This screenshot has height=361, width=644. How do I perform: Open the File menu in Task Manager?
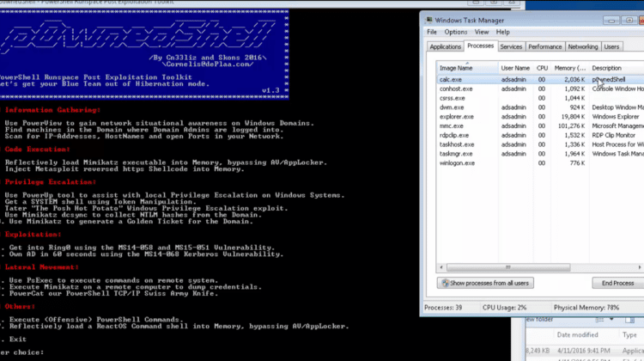(432, 32)
